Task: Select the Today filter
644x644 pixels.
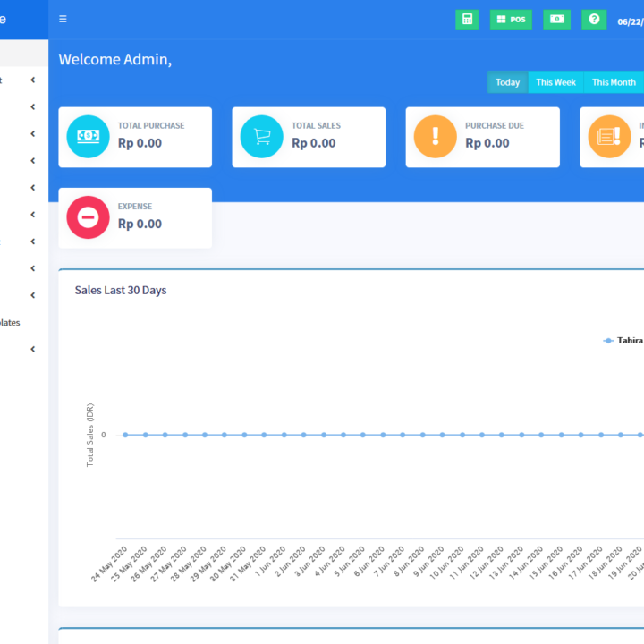Action: [x=507, y=82]
